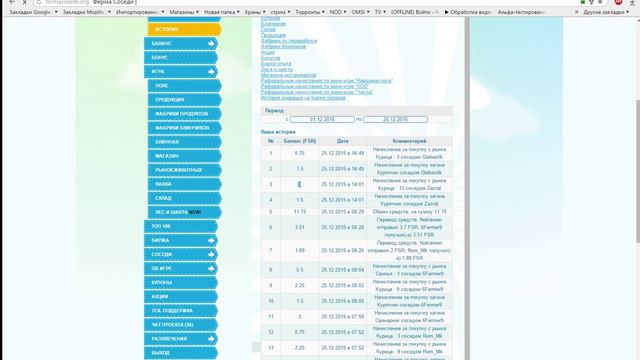Open Фабрики блинчиков history link
This screenshot has height=360, width=640.
[283, 47]
